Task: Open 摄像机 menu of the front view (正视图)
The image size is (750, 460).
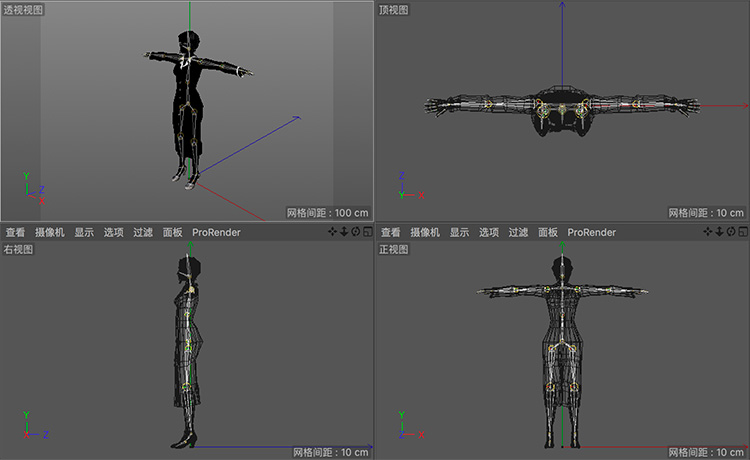Action: pyautogui.click(x=425, y=232)
